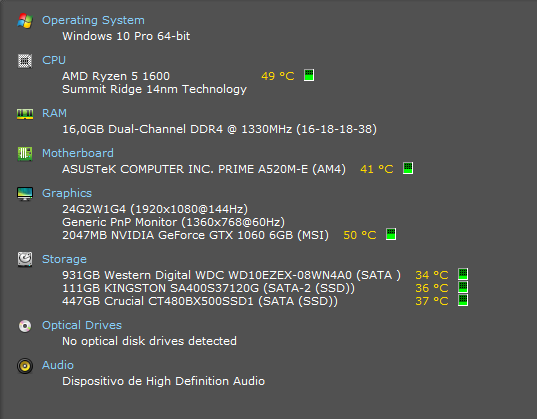The height and width of the screenshot is (419, 537).
Task: Click the green status icon beside CPU temperature
Action: (309, 75)
